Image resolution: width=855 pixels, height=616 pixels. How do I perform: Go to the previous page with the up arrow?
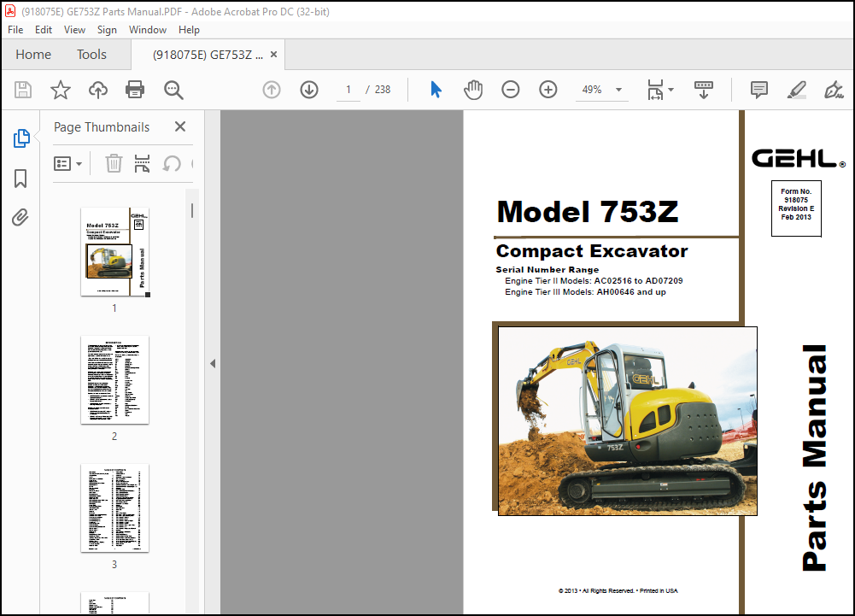pyautogui.click(x=272, y=90)
